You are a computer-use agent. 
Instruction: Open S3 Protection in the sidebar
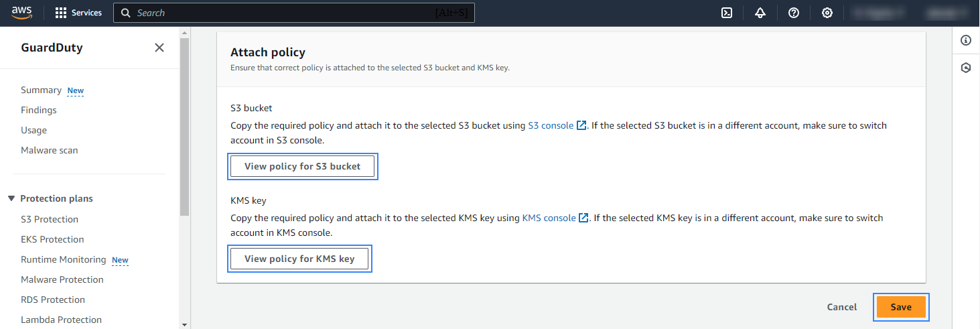(x=50, y=219)
